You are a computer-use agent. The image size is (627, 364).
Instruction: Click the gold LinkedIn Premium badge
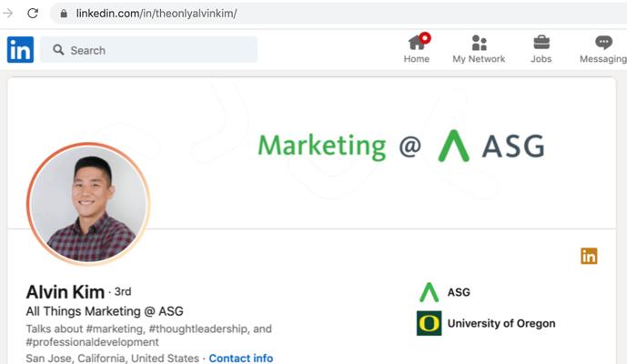tap(589, 256)
